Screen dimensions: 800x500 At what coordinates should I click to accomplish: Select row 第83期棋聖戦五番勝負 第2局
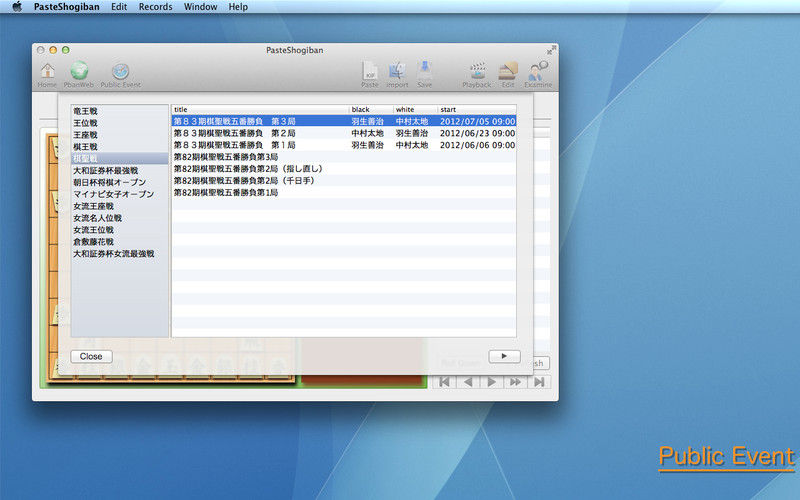(344, 133)
